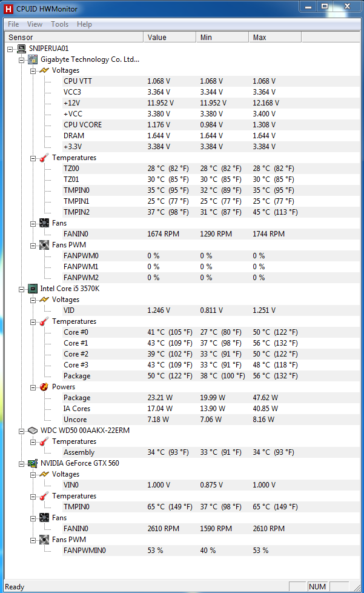Image resolution: width=364 pixels, height=593 pixels.
Task: Select the VID voltage row
Action: pos(211,310)
